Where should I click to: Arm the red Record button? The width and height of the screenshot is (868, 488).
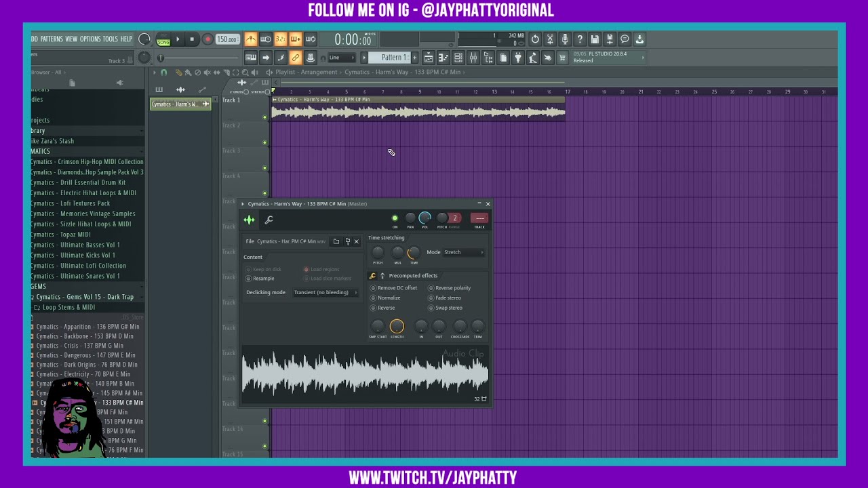click(x=208, y=39)
